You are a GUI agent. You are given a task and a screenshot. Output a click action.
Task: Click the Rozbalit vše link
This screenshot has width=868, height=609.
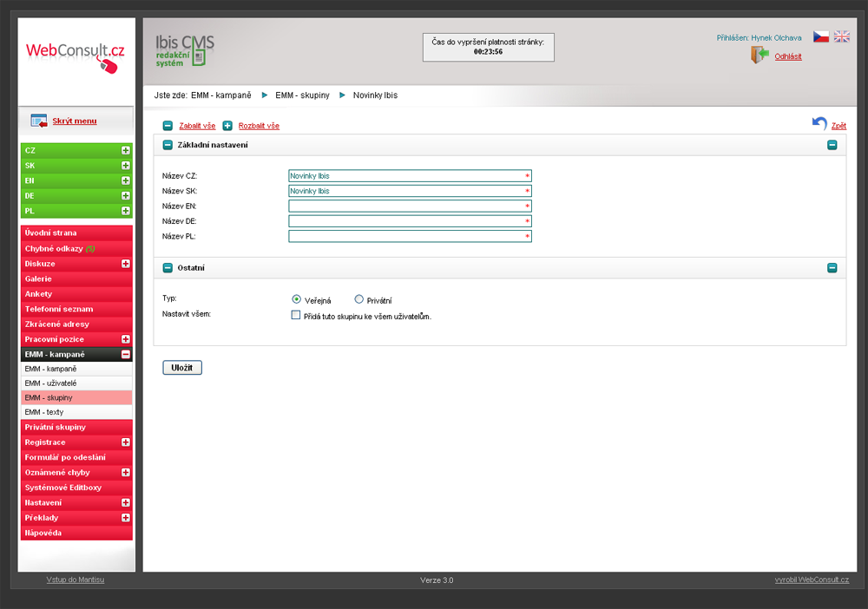tap(259, 126)
